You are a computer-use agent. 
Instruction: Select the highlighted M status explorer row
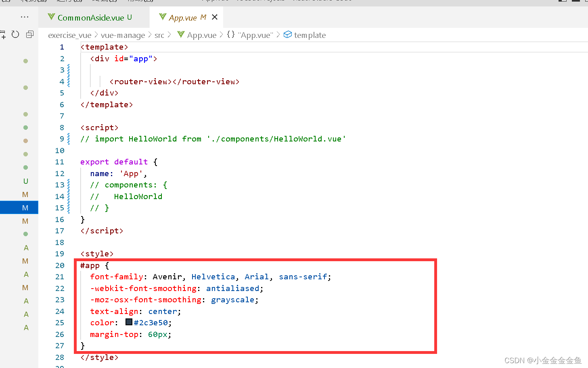click(x=19, y=208)
